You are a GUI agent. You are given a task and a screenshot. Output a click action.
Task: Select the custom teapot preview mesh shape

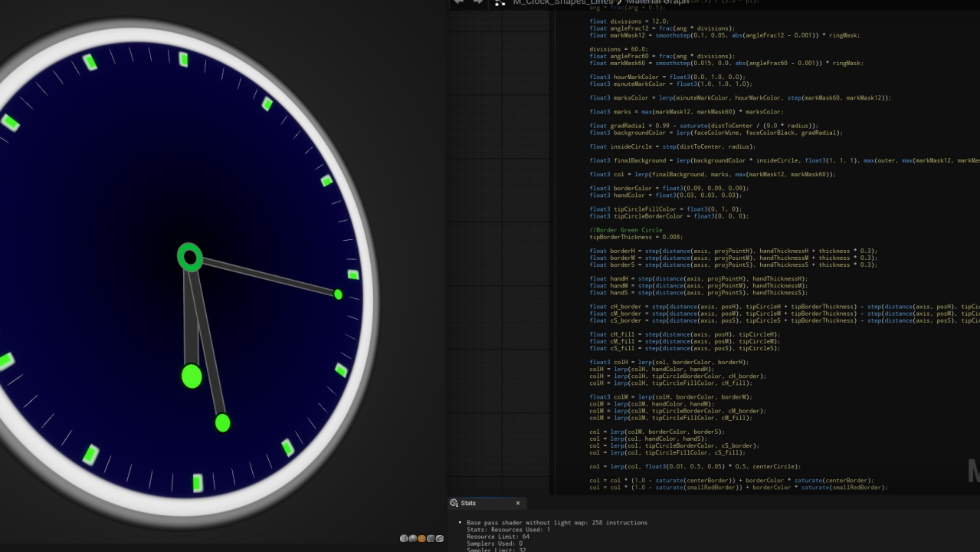pyautogui.click(x=441, y=538)
